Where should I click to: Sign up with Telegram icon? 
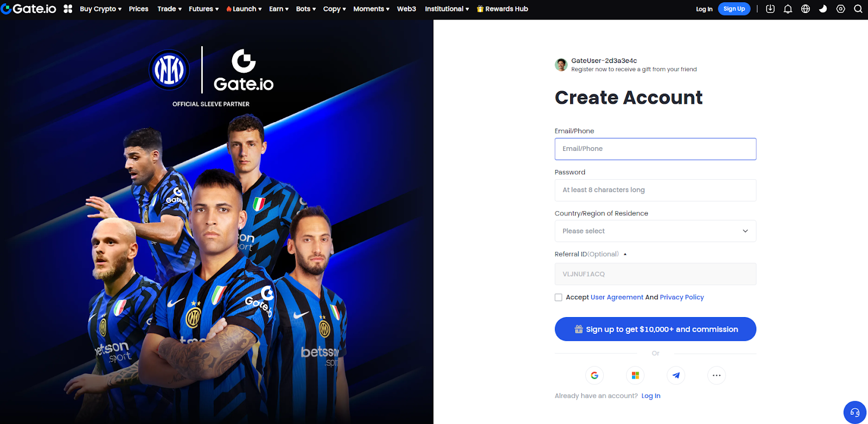pyautogui.click(x=676, y=375)
